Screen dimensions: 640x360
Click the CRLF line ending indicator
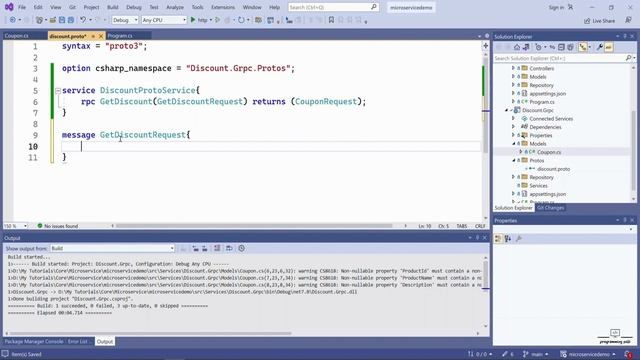[480, 226]
